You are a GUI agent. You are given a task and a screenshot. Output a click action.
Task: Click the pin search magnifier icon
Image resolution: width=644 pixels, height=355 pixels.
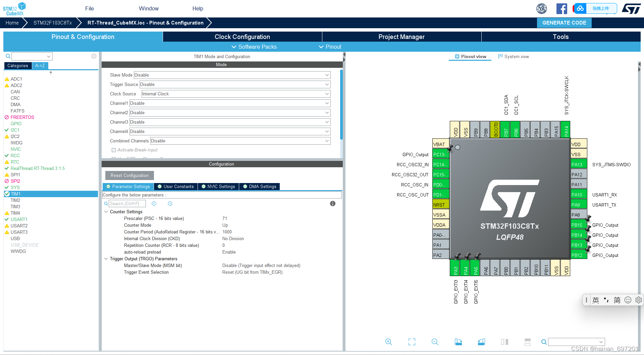click(544, 342)
